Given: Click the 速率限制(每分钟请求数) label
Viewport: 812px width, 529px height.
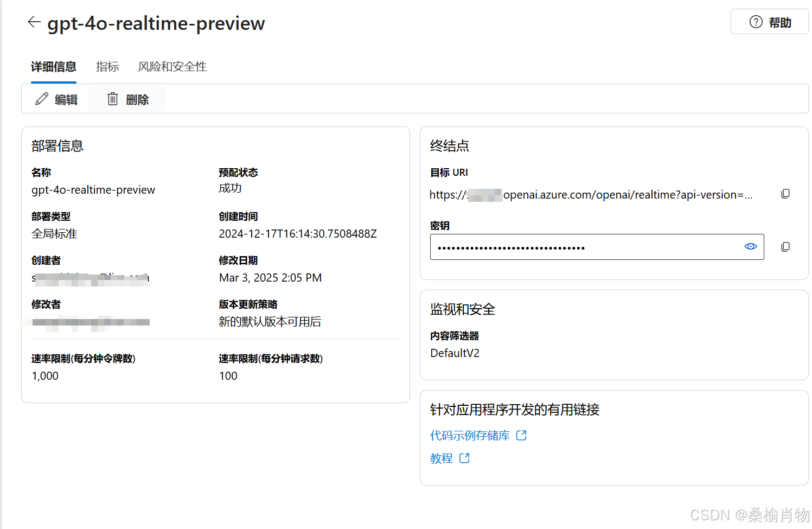Looking at the screenshot, I should point(271,359).
